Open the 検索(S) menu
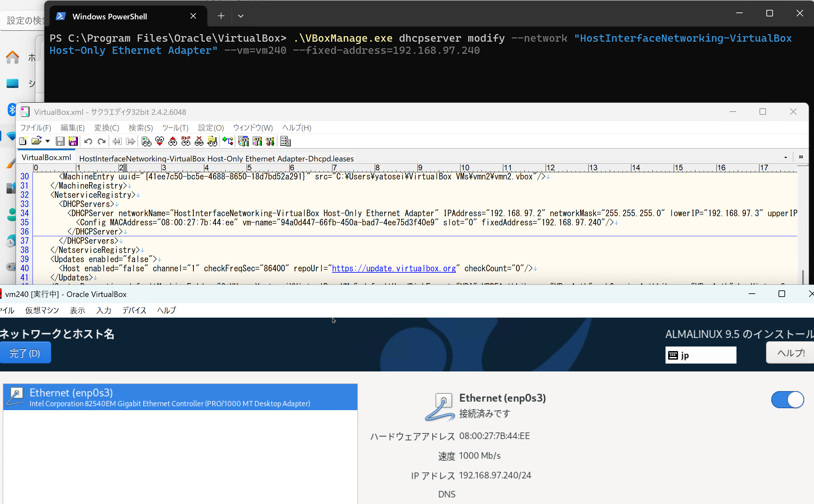814x504 pixels. [141, 128]
